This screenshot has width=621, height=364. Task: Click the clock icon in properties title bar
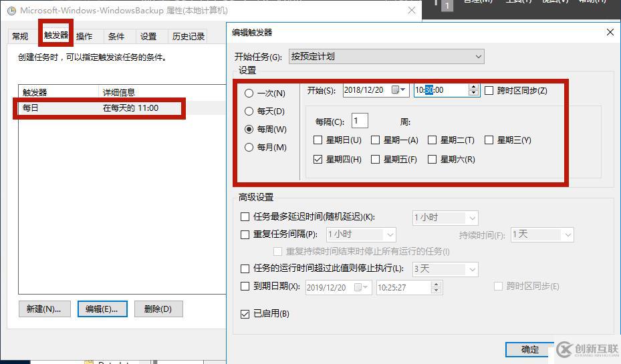11,11
